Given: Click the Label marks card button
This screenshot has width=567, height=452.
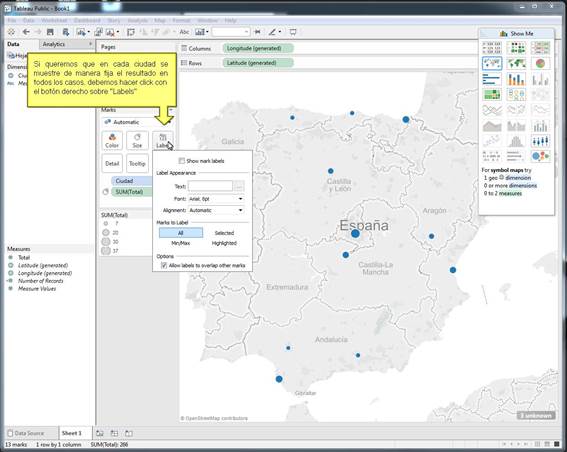Looking at the screenshot, I should pyautogui.click(x=163, y=140).
